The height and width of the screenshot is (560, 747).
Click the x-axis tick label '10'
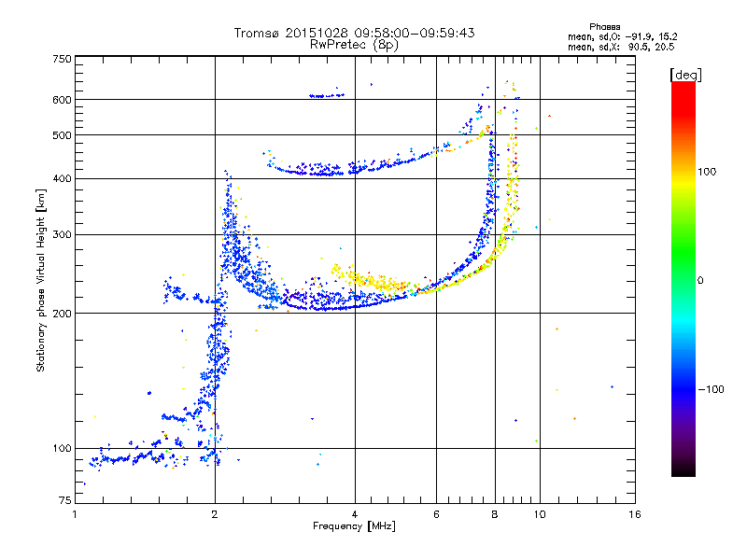pos(540,514)
